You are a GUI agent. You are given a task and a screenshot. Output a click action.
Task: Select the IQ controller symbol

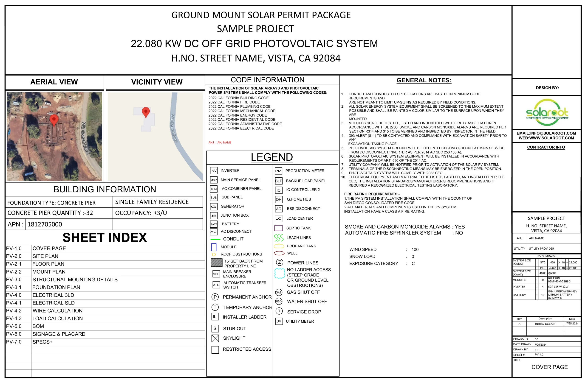279,190
